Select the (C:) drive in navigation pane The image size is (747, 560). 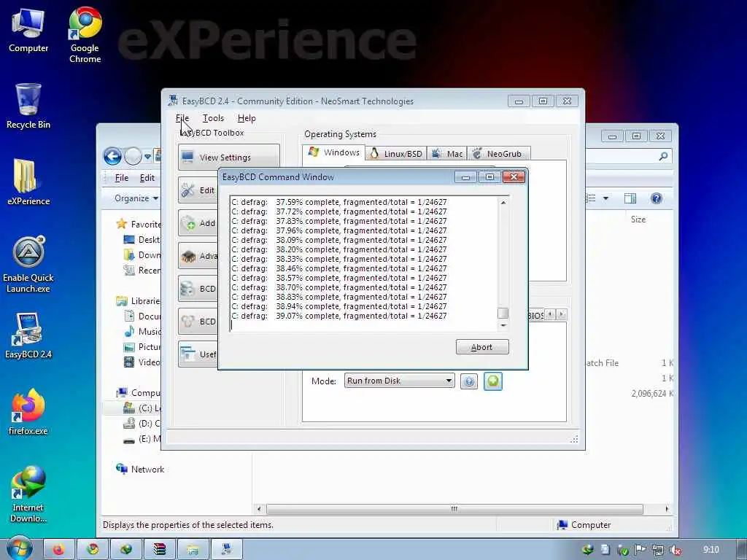[x=142, y=408]
